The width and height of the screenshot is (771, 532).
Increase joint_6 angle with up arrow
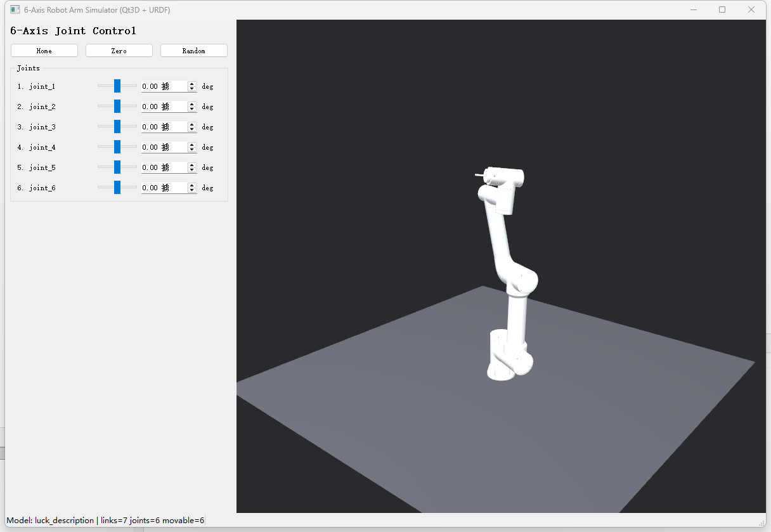192,185
